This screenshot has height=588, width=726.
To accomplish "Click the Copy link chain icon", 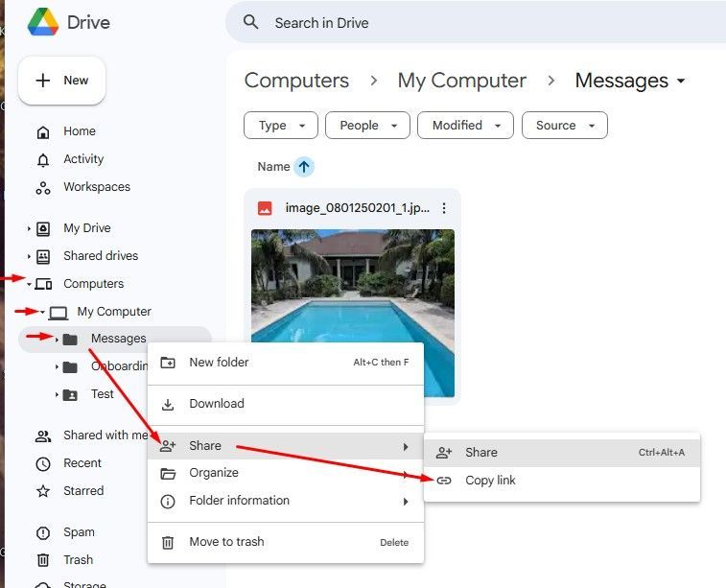I will 444,481.
